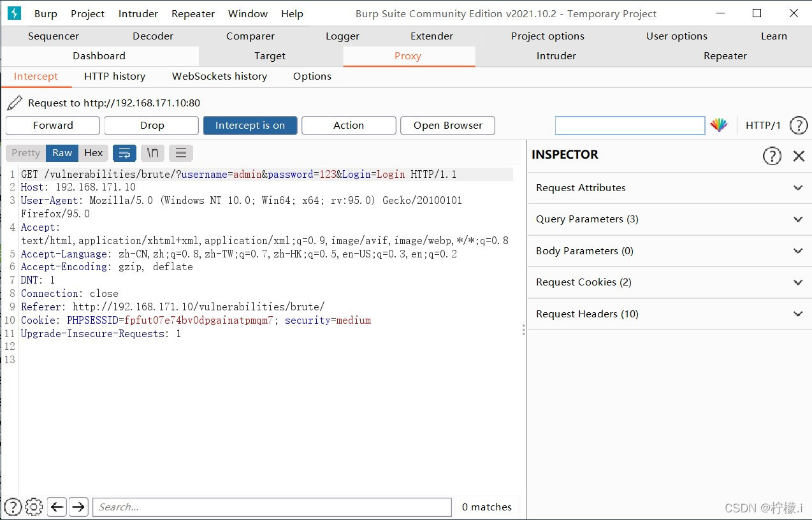Viewport: 812px width, 520px height.
Task: Open help icon next to HTTP/1
Action: 798,126
